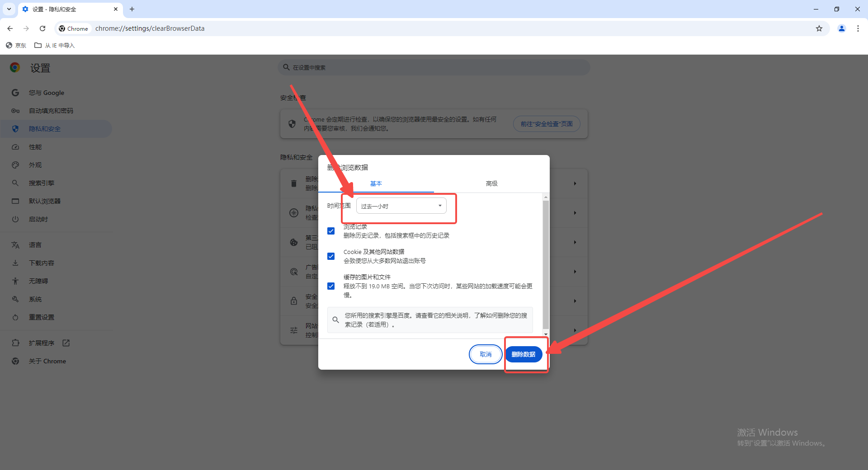Click the shield icon in safety check card
868x470 pixels.
[x=292, y=124]
